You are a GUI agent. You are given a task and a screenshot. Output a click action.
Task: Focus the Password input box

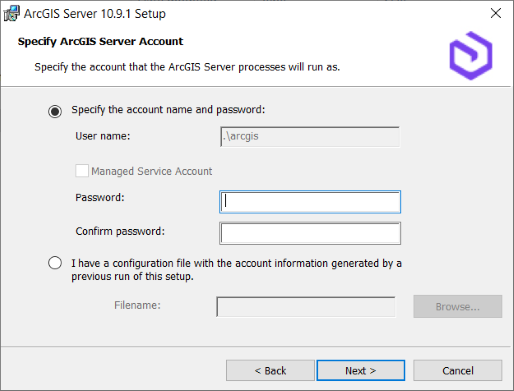tap(310, 202)
